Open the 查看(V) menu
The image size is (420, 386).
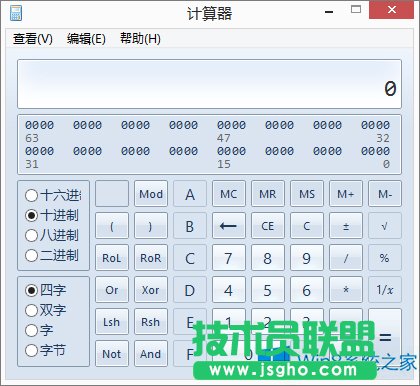pos(33,39)
